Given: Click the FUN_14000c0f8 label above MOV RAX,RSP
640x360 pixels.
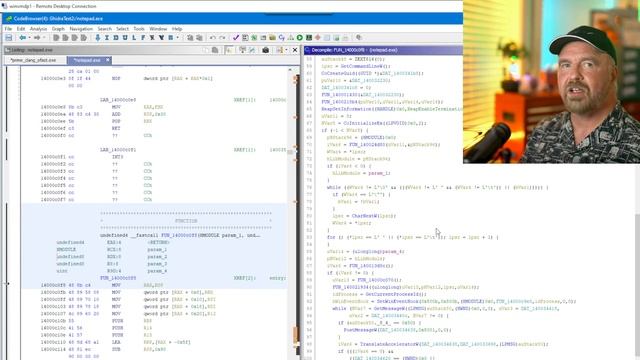Looking at the screenshot, I should pyautogui.click(x=118, y=278).
